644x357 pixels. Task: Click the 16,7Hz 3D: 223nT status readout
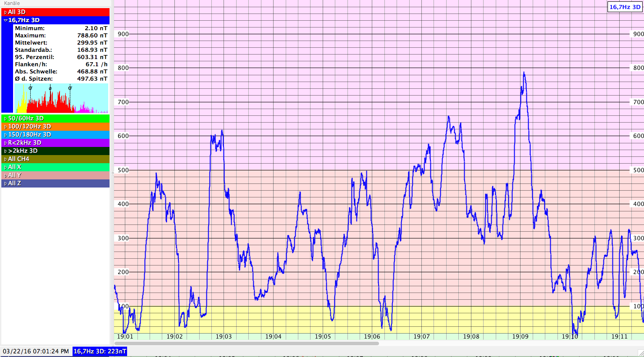click(100, 351)
